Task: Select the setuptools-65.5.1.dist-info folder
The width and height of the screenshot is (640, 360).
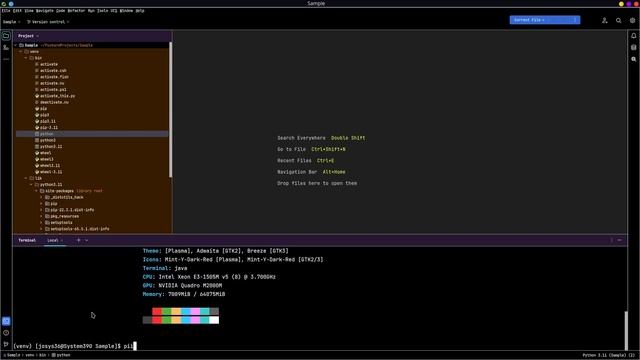Action: (x=80, y=229)
